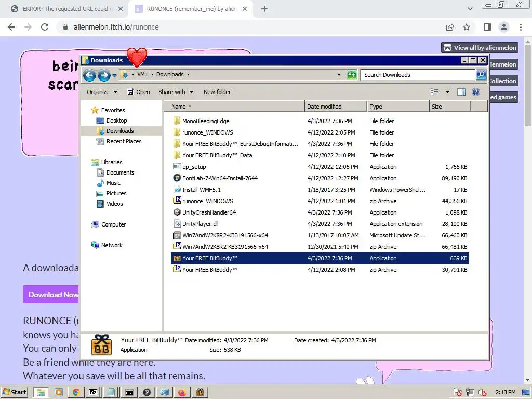The width and height of the screenshot is (532, 399).
Task: Sort files by the Type column header
Action: (398, 107)
